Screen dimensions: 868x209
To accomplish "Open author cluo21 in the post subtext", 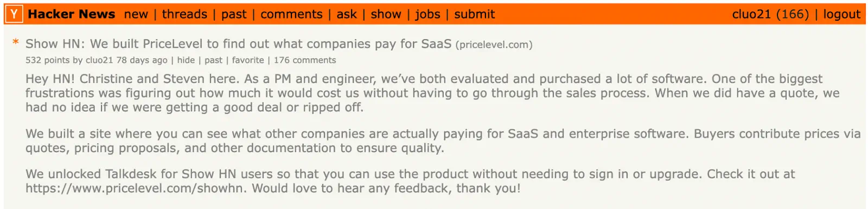I will point(99,60).
